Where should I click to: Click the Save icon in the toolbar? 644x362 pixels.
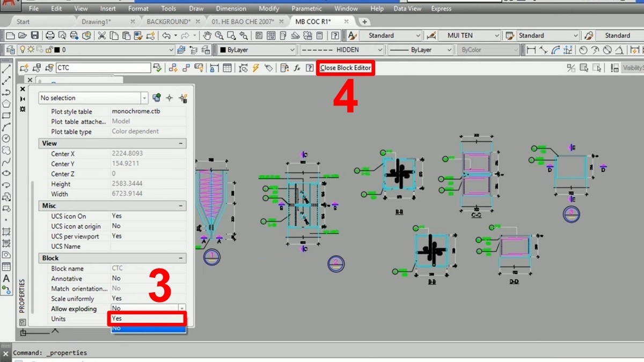point(34,36)
